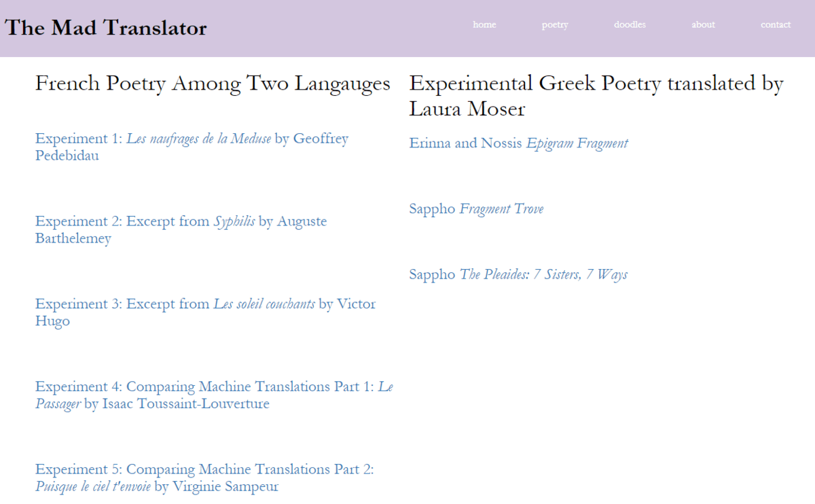Go to the home page
Screen dimensions: 815x504
[x=484, y=24]
